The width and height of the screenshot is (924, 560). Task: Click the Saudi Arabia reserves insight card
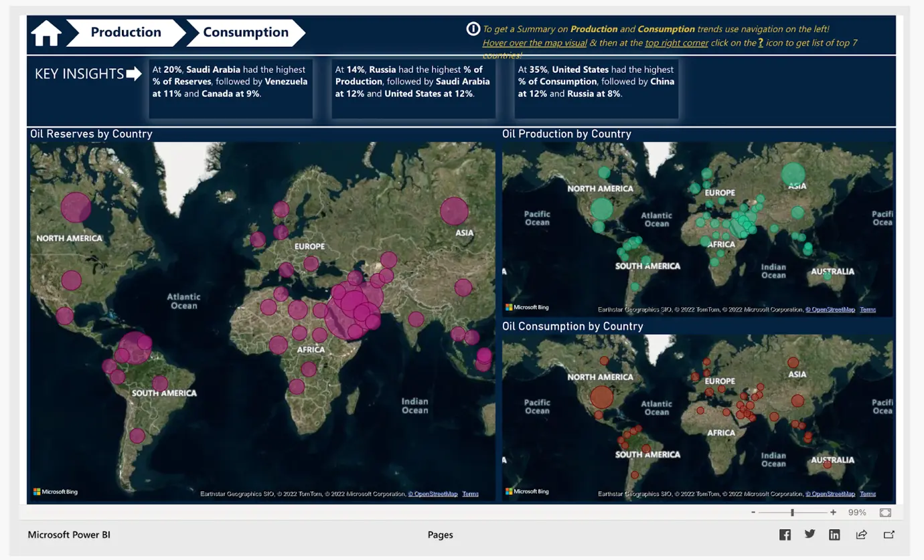(x=230, y=88)
